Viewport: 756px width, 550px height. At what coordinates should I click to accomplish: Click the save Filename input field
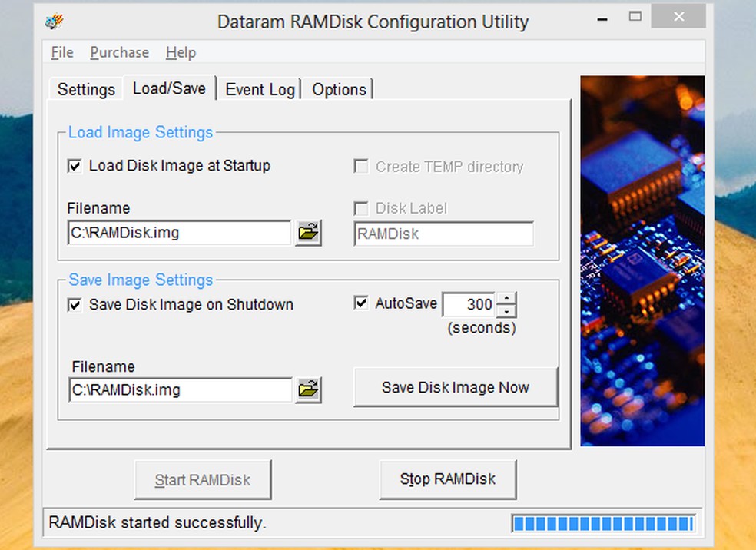click(180, 389)
